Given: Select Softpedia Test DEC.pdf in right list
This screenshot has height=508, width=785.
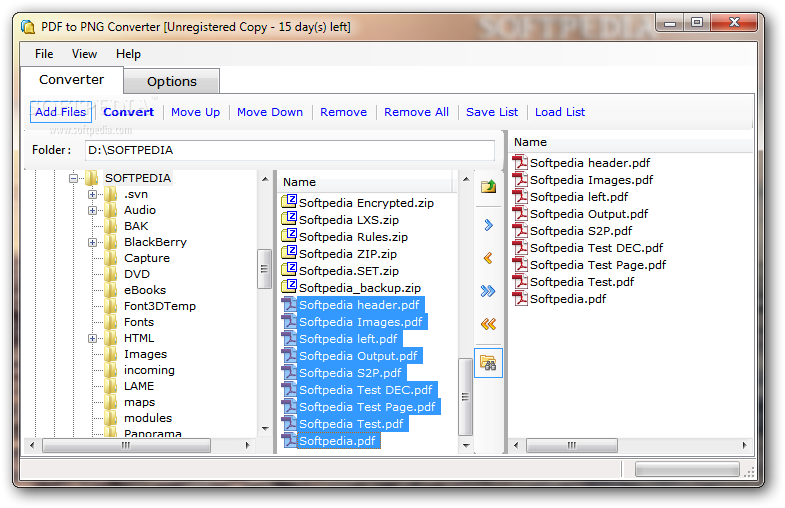Looking at the screenshot, I should [596, 248].
